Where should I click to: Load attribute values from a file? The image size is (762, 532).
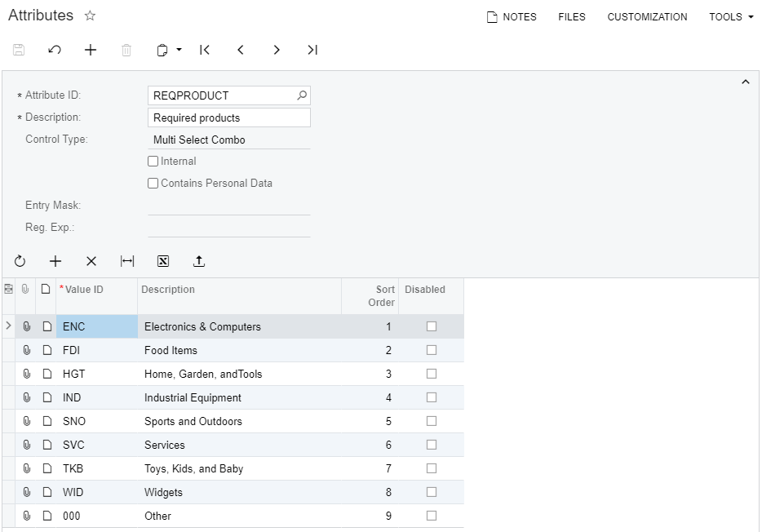coord(199,261)
